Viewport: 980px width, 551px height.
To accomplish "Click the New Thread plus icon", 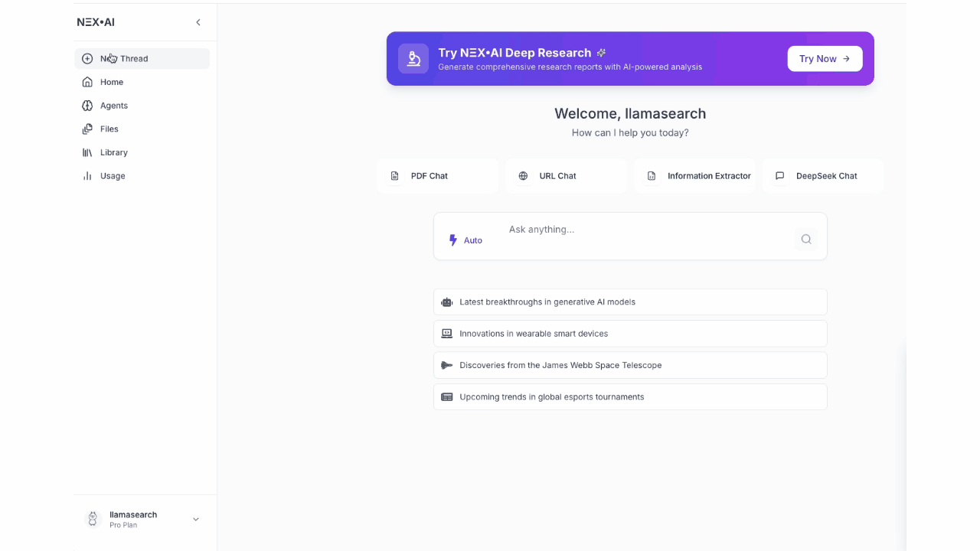I will point(87,58).
